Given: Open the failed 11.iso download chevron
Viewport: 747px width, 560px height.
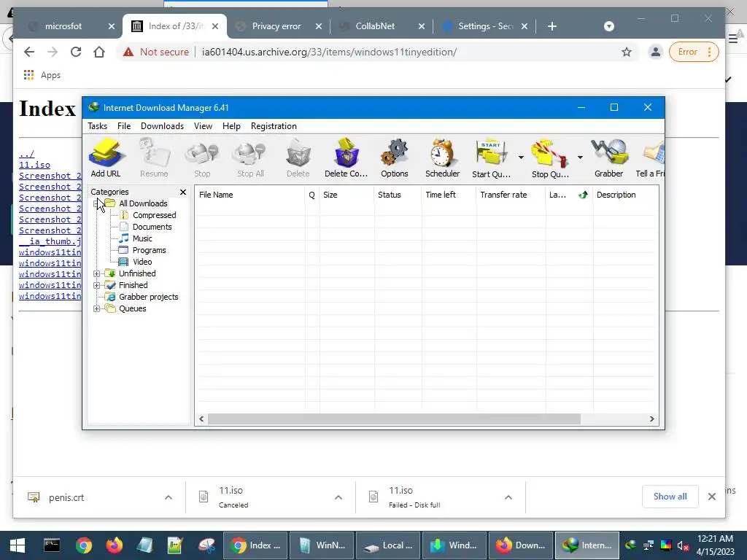Looking at the screenshot, I should point(508,497).
